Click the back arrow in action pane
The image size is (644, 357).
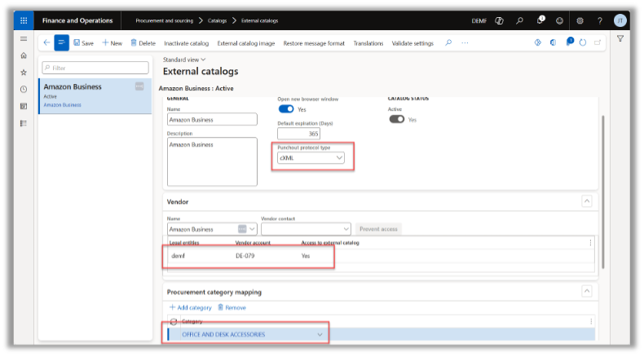pos(46,42)
